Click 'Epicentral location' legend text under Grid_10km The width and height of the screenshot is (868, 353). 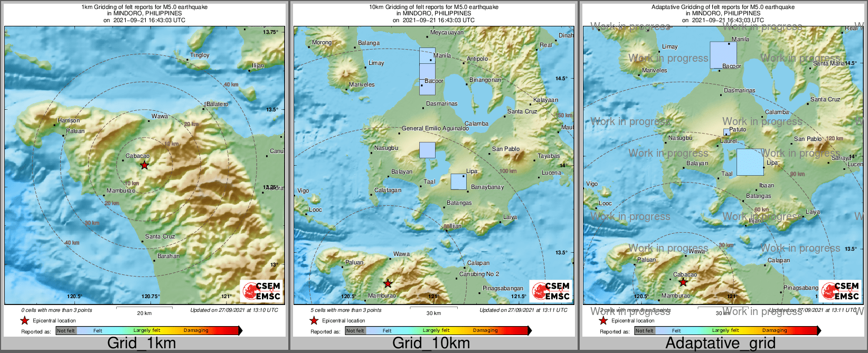click(343, 321)
